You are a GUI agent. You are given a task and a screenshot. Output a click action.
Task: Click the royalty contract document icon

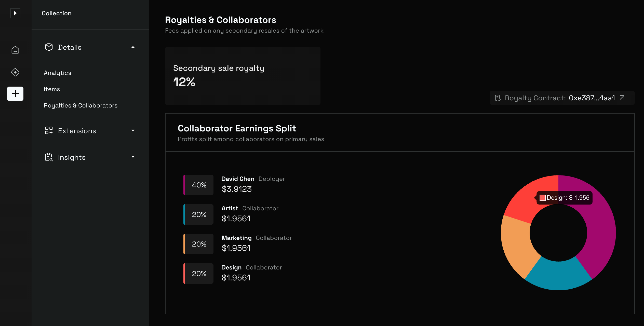[x=498, y=98]
